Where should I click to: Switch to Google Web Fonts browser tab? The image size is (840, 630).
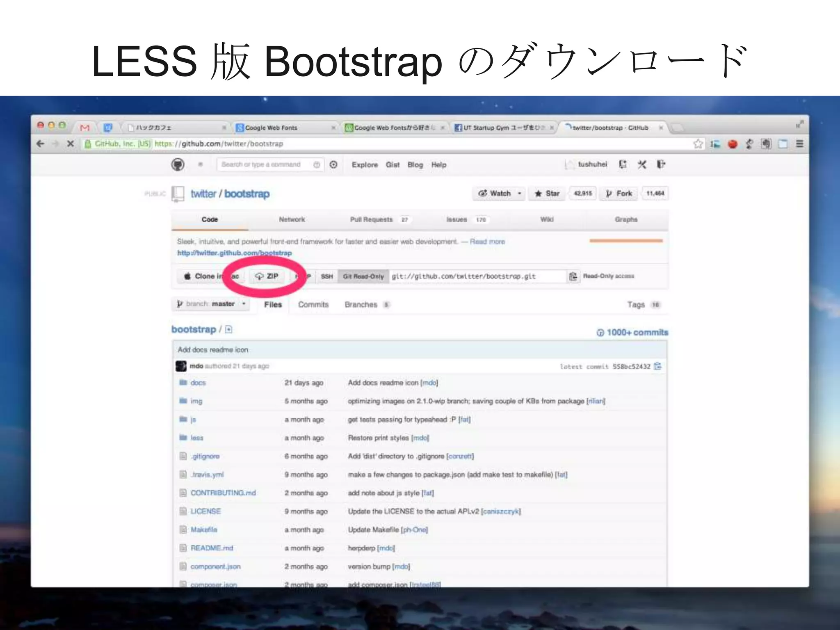[x=285, y=128]
